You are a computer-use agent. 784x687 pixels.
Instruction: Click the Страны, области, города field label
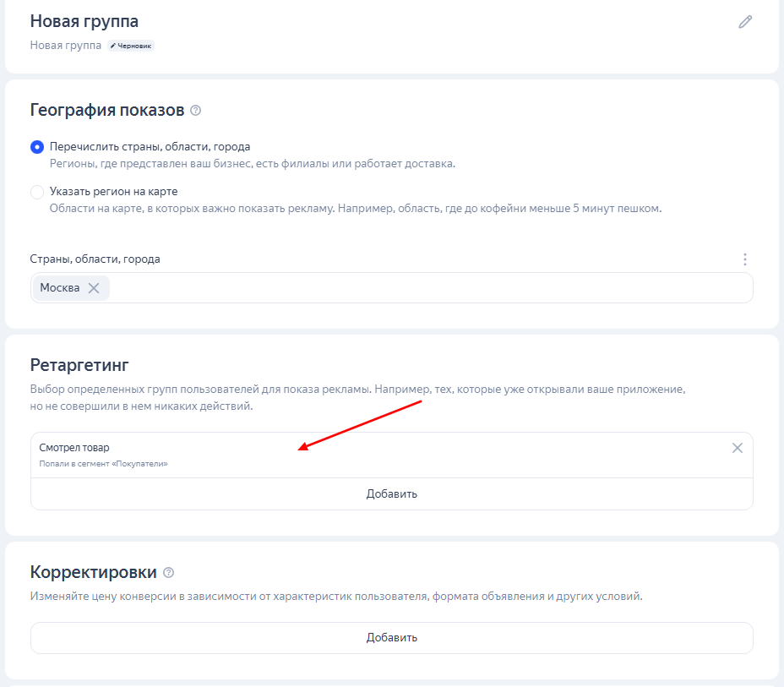tap(95, 259)
